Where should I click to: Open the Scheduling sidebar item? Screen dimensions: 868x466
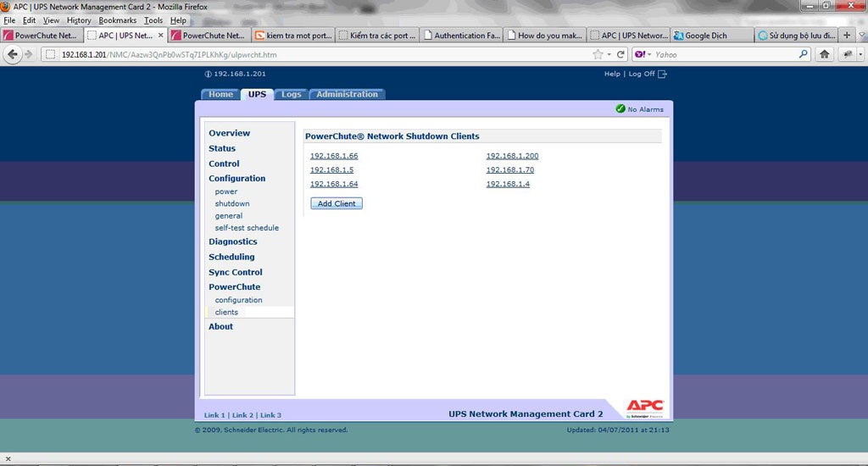[231, 257]
